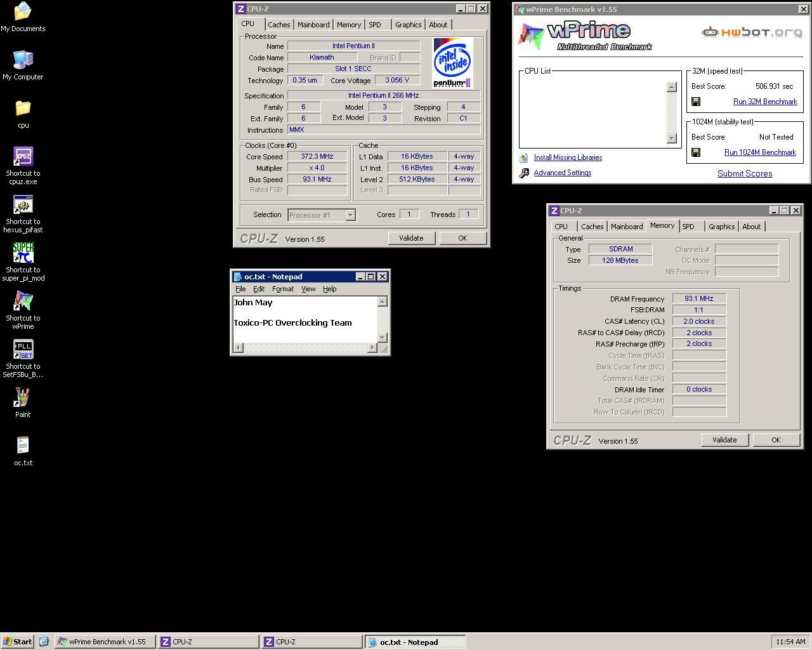The height and width of the screenshot is (650, 812).
Task: Switch to Mainboard tab in top CPU-Z window
Action: pos(313,25)
